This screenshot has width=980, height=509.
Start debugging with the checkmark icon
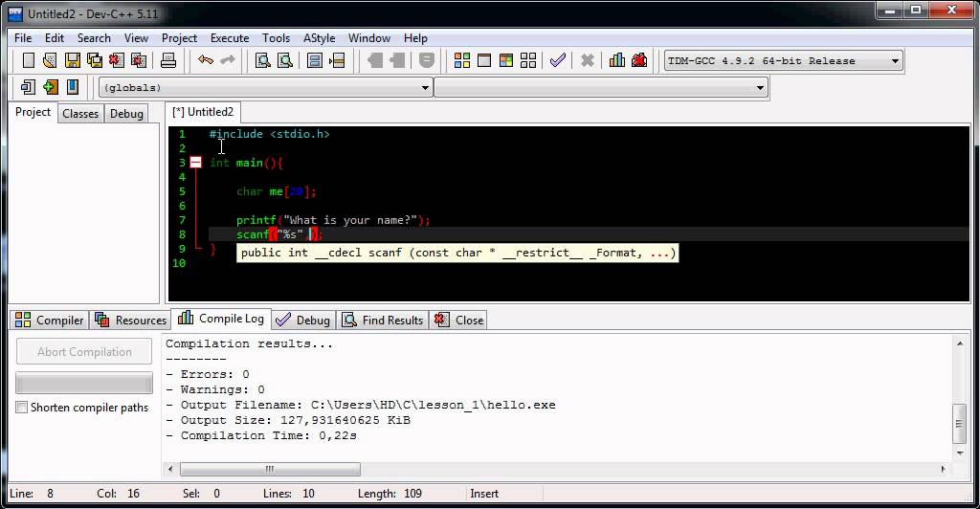558,60
